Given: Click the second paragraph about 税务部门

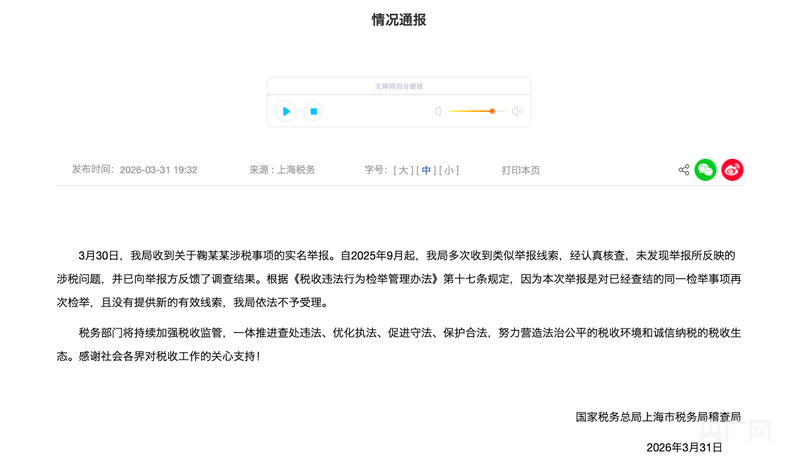Looking at the screenshot, I should 399,342.
